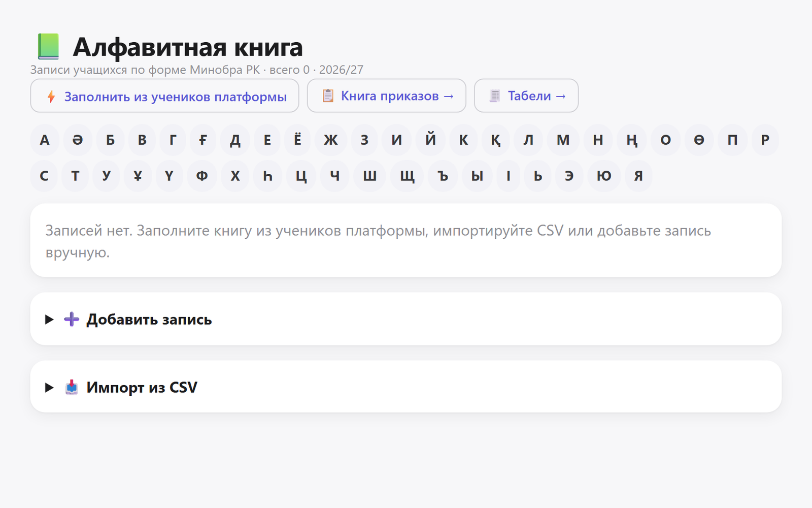Click the subtitle 'Записи учащихся по форме Минобра РК'
Screen dimensions: 812x508
145,70
